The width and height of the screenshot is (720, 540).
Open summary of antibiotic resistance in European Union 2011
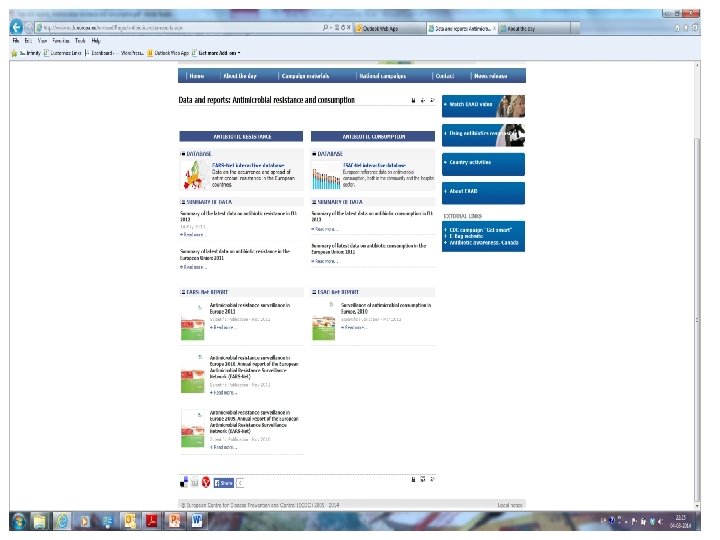click(x=235, y=255)
